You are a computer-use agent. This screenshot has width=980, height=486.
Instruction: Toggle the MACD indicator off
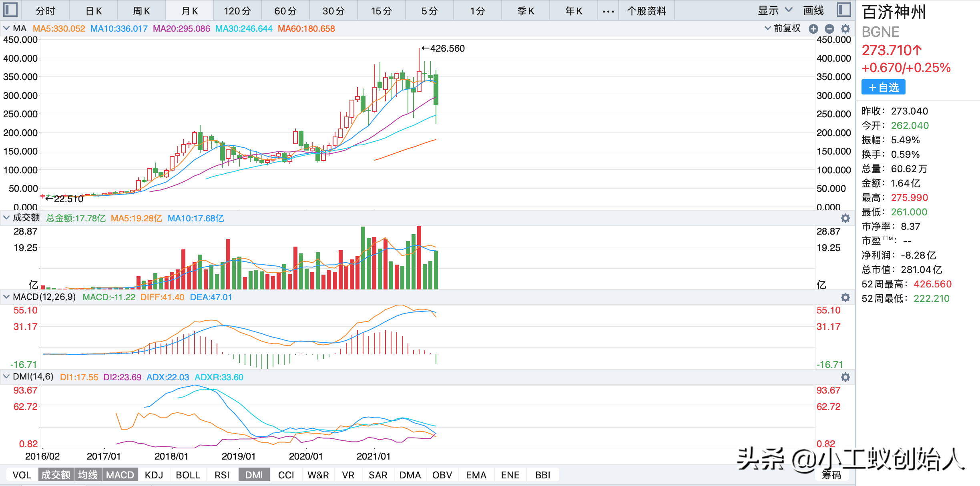(x=120, y=475)
